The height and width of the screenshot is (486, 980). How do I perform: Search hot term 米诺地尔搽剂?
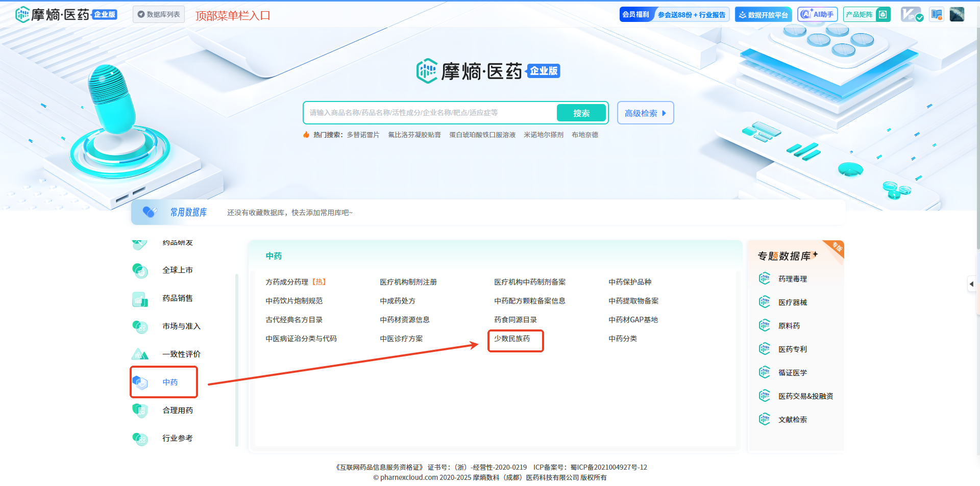[x=543, y=135]
